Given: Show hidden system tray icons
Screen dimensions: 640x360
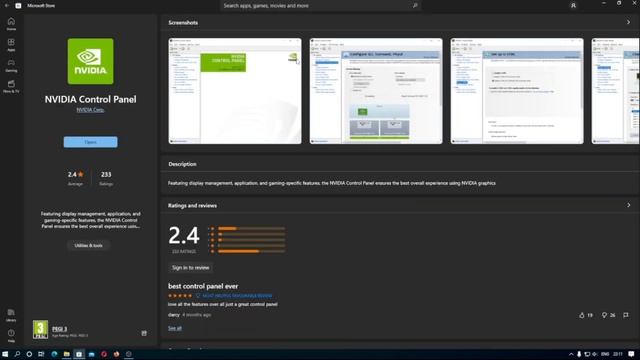Looking at the screenshot, I should 571,354.
